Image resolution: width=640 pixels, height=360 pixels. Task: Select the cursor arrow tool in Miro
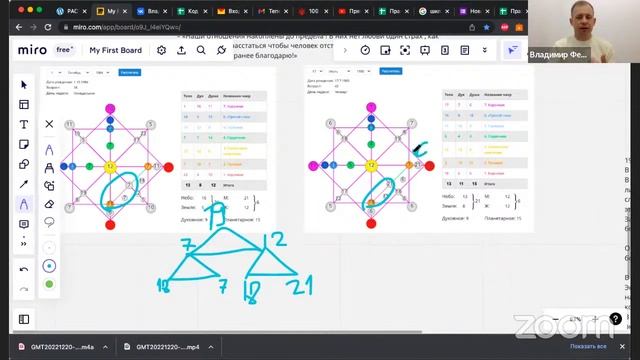click(x=24, y=84)
